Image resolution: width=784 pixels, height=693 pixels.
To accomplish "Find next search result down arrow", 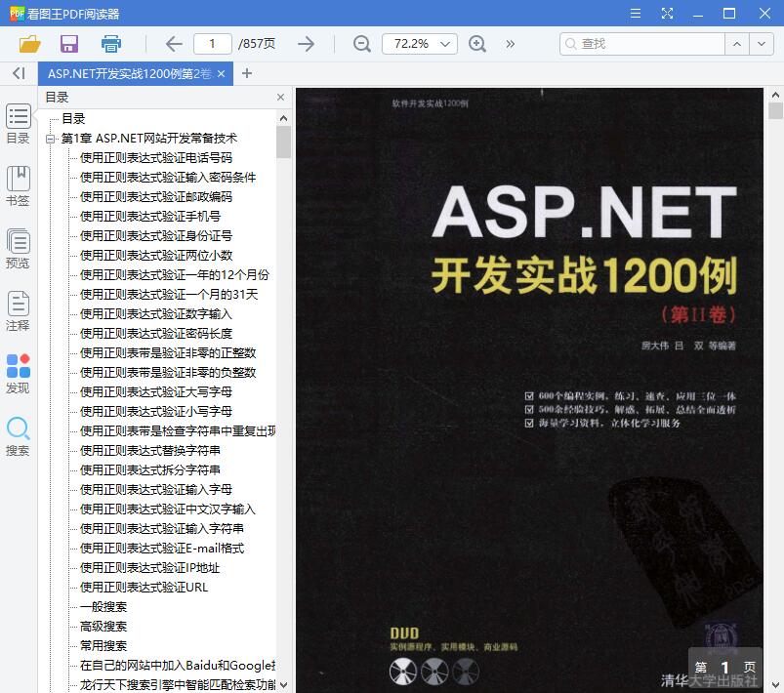I will click(762, 44).
